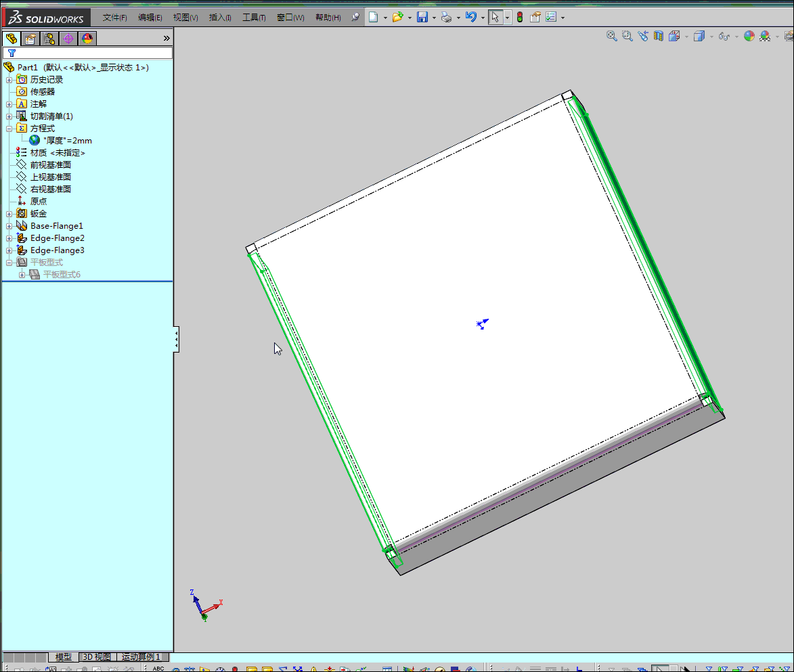Open the 帮助(H) menu
This screenshot has width=794, height=672.
click(x=328, y=18)
